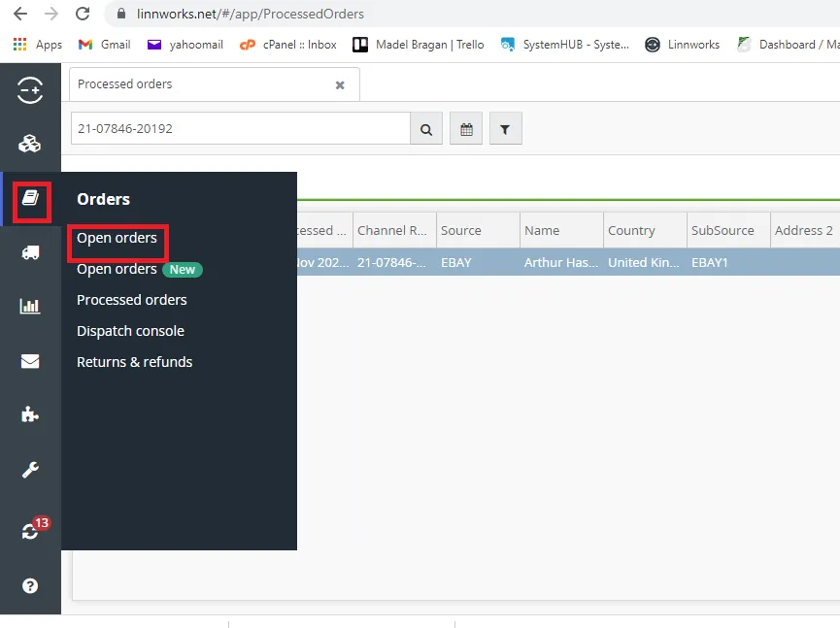Open the Settings wrench sidebar icon

tap(30, 470)
